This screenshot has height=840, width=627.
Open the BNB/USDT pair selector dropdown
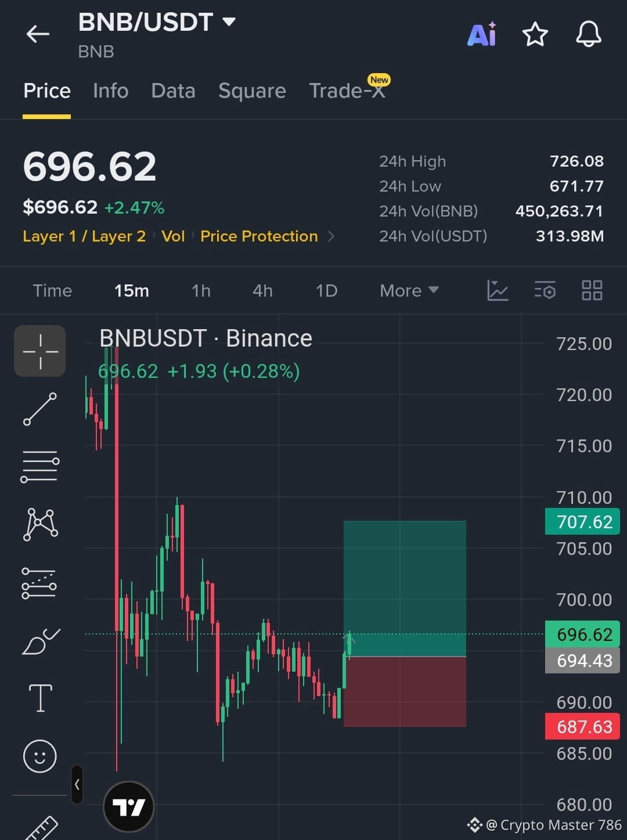pos(157,22)
